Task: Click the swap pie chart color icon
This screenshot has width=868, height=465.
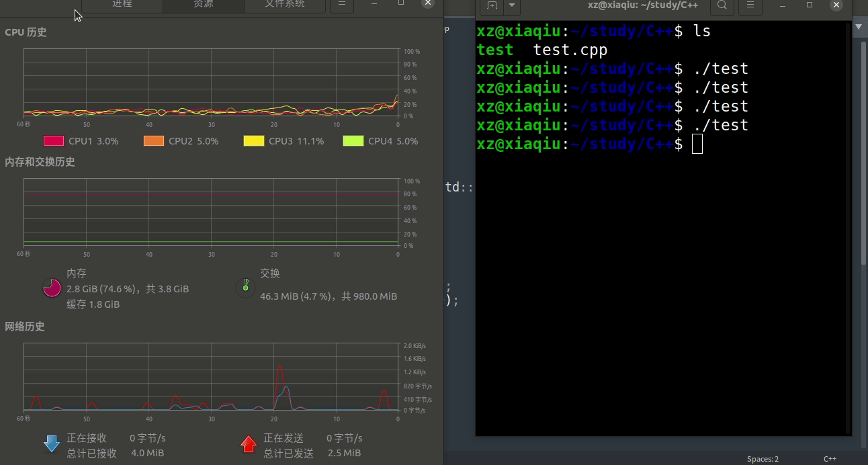Action: (x=246, y=288)
